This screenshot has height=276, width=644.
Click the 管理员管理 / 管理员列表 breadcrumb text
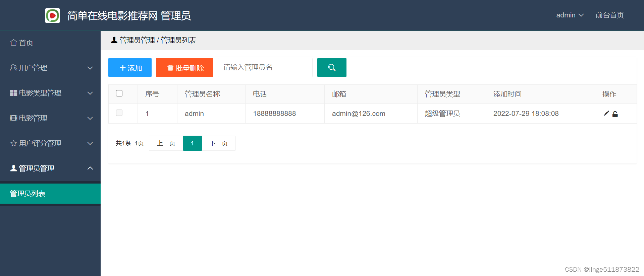(158, 40)
